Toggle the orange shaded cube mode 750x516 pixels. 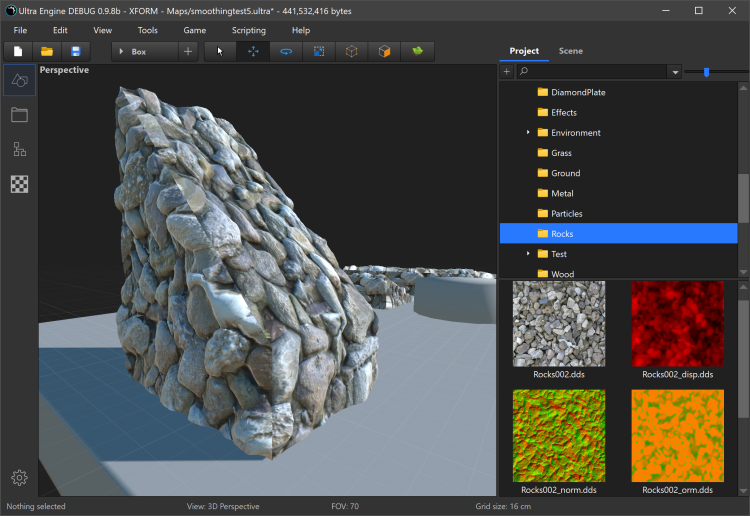click(384, 51)
